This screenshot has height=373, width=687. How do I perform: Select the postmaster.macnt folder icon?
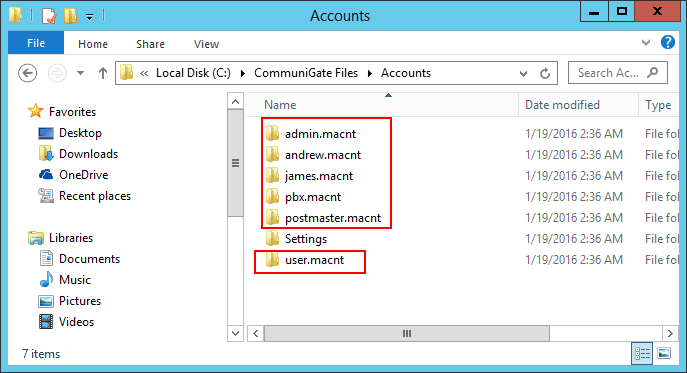coord(272,217)
